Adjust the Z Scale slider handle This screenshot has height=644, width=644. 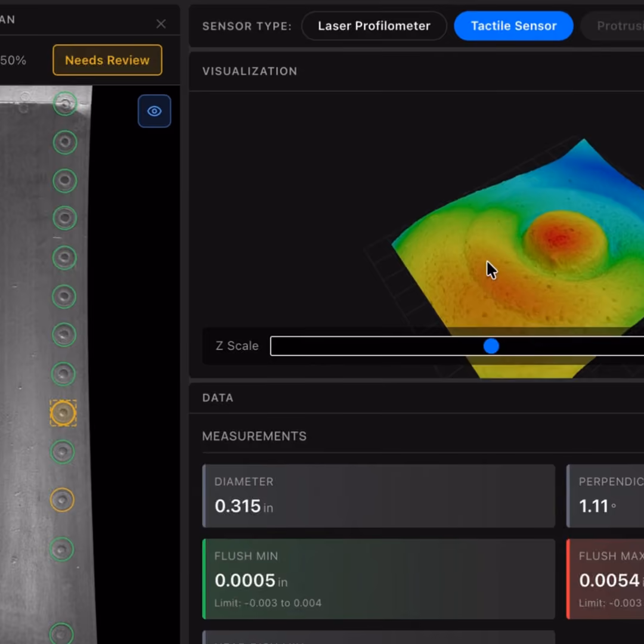click(x=491, y=346)
